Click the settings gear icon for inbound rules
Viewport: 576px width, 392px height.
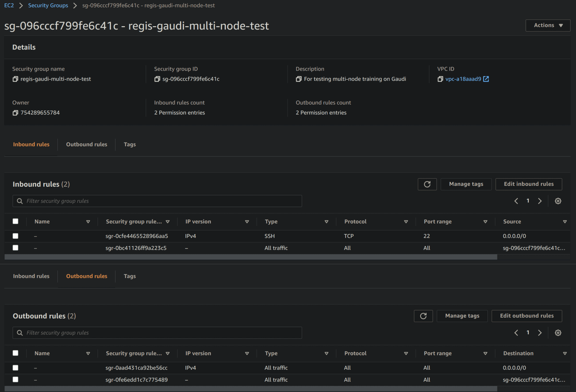(558, 201)
